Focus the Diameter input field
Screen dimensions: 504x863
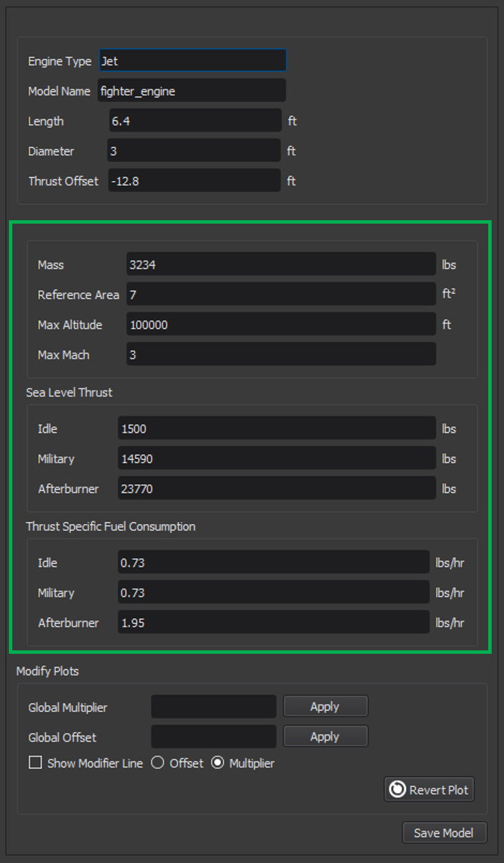click(194, 151)
